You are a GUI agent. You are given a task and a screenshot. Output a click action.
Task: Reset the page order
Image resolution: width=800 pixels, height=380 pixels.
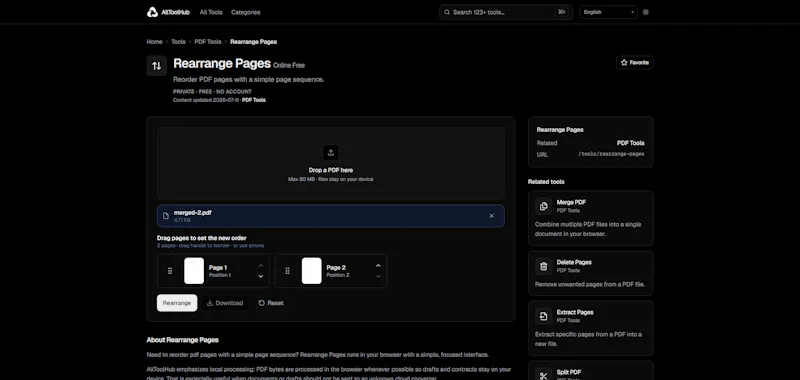click(x=270, y=303)
